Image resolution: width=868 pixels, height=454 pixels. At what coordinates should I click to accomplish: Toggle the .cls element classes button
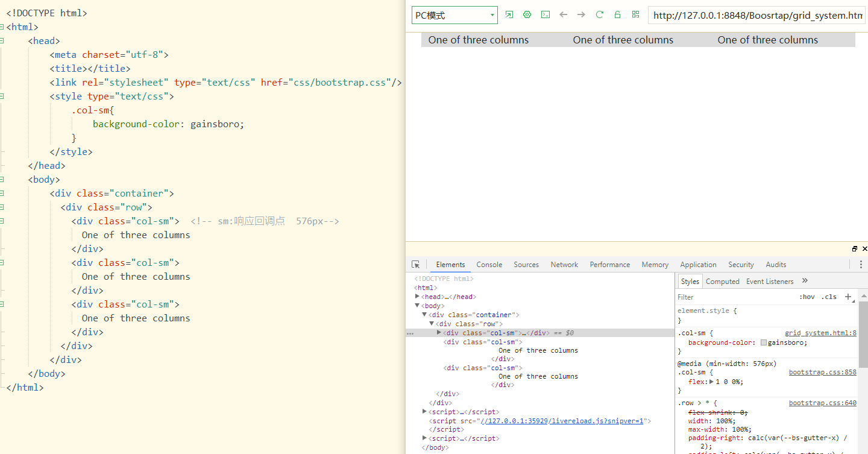point(829,297)
